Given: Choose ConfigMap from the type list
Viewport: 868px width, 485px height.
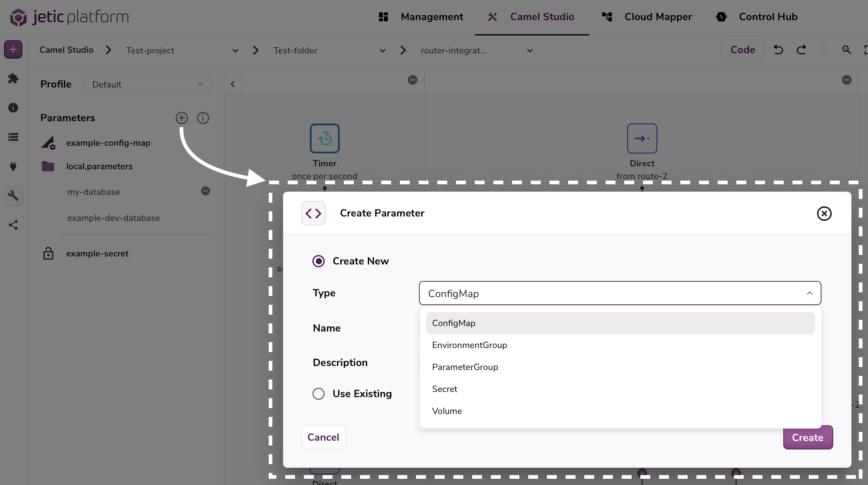Looking at the screenshot, I should (x=620, y=323).
